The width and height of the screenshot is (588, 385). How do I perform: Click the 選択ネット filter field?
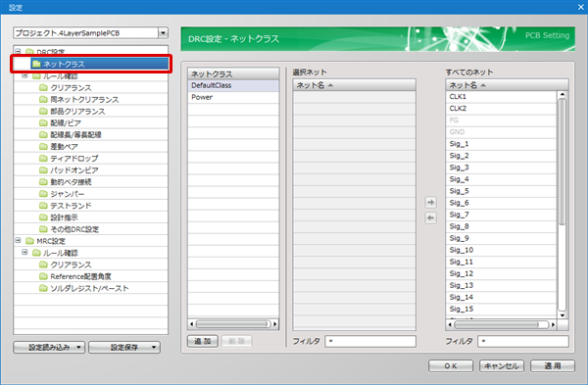point(370,341)
